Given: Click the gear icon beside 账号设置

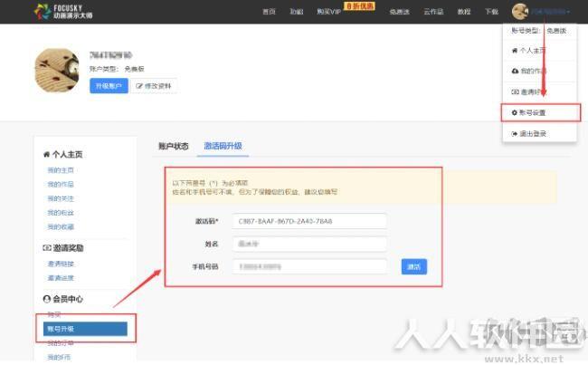Looking at the screenshot, I should point(514,112).
